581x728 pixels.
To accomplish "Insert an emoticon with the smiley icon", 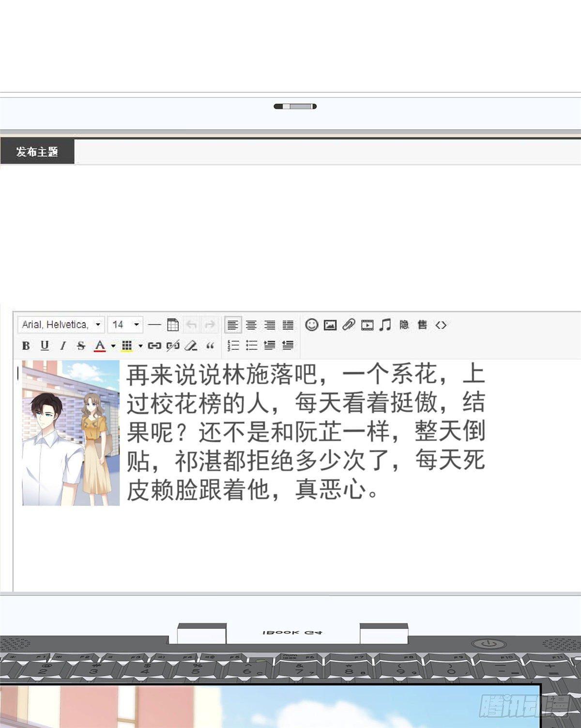I will click(311, 325).
